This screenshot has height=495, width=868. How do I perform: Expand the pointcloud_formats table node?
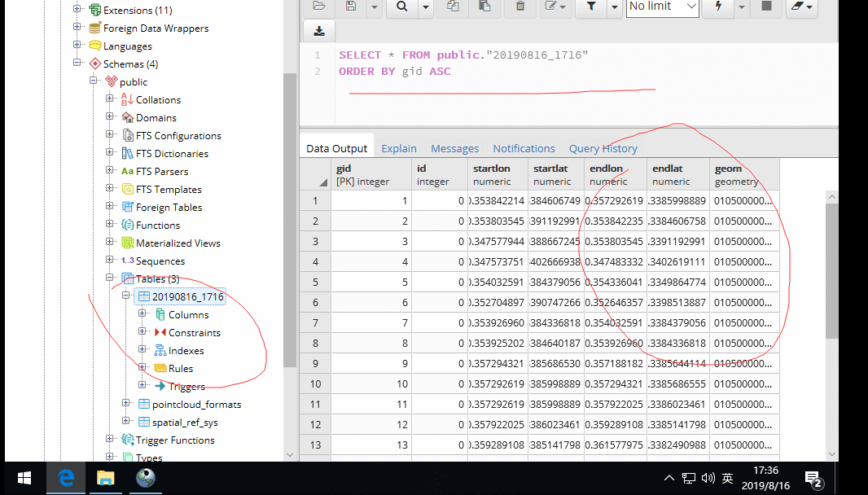pyautogui.click(x=126, y=404)
